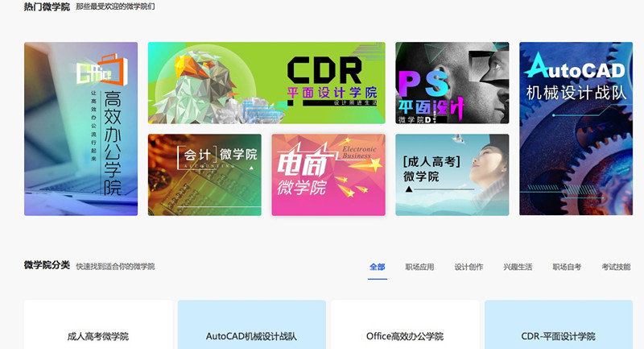
Task: Open the [成人高考] 微学院 banner
Action: pos(452,175)
